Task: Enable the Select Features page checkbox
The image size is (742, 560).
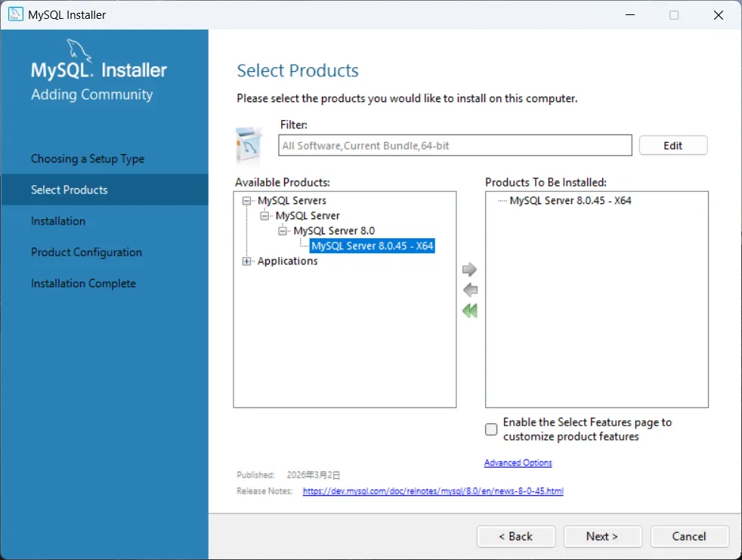Action: click(x=491, y=429)
